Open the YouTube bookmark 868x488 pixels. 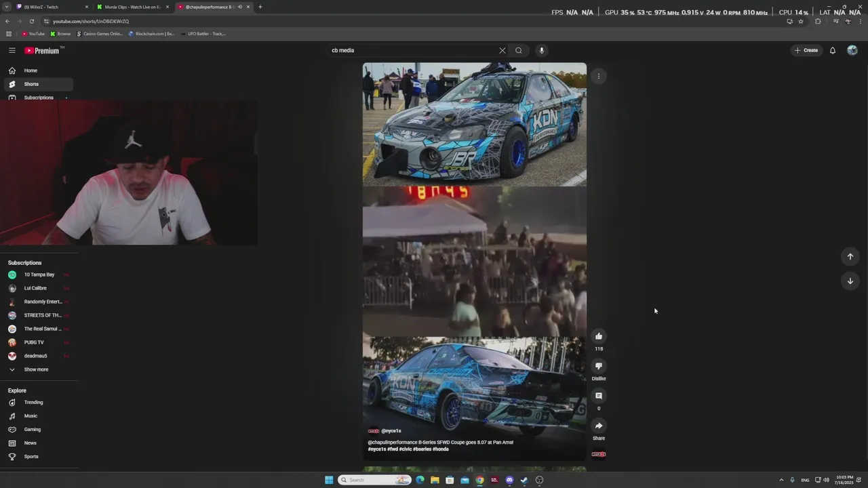pyautogui.click(x=33, y=33)
